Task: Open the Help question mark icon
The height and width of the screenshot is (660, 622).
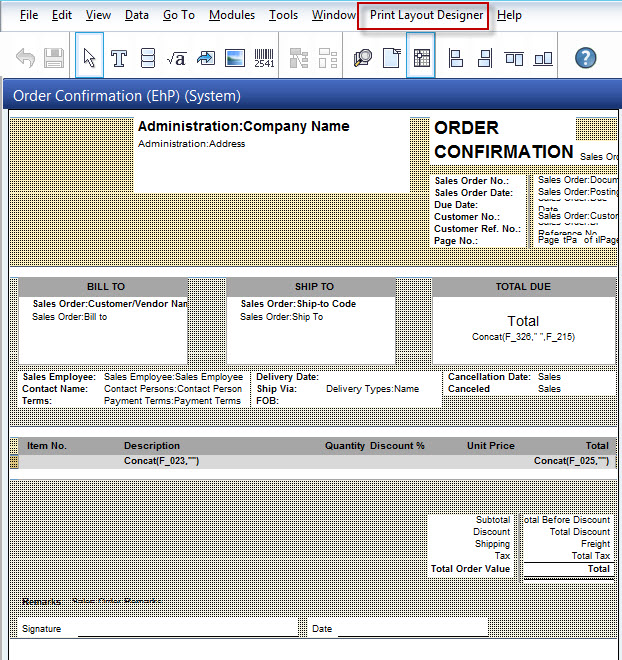Action: (585, 58)
